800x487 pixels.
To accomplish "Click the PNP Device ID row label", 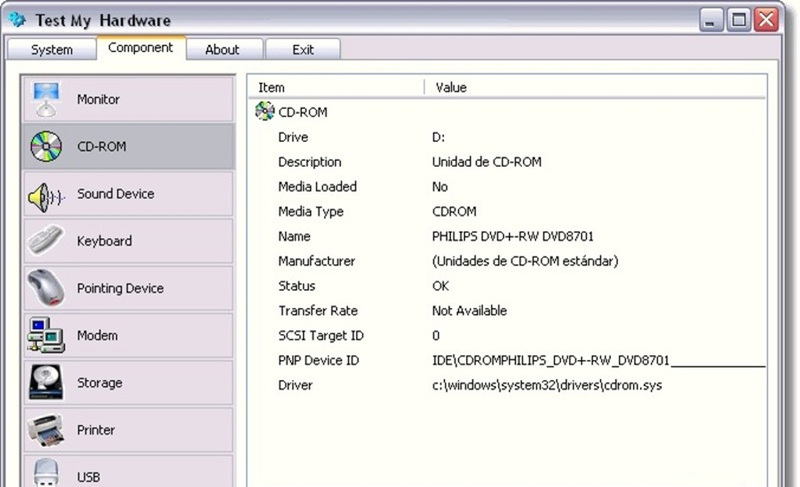I will point(318,360).
